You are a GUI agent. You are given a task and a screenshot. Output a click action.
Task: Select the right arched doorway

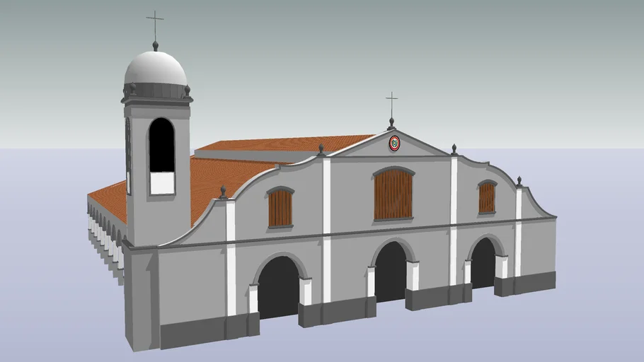click(483, 264)
